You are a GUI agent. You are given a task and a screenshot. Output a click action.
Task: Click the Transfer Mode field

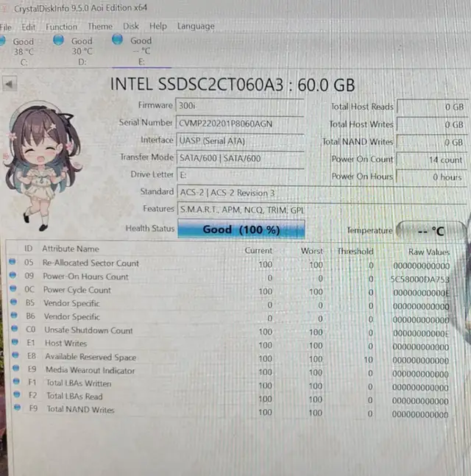click(241, 158)
